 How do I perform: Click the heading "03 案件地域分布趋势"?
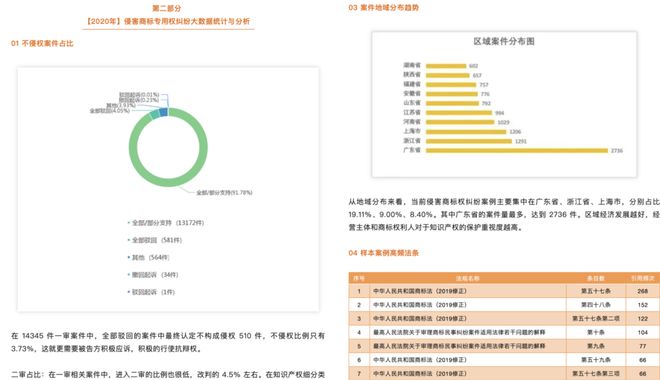(x=383, y=8)
